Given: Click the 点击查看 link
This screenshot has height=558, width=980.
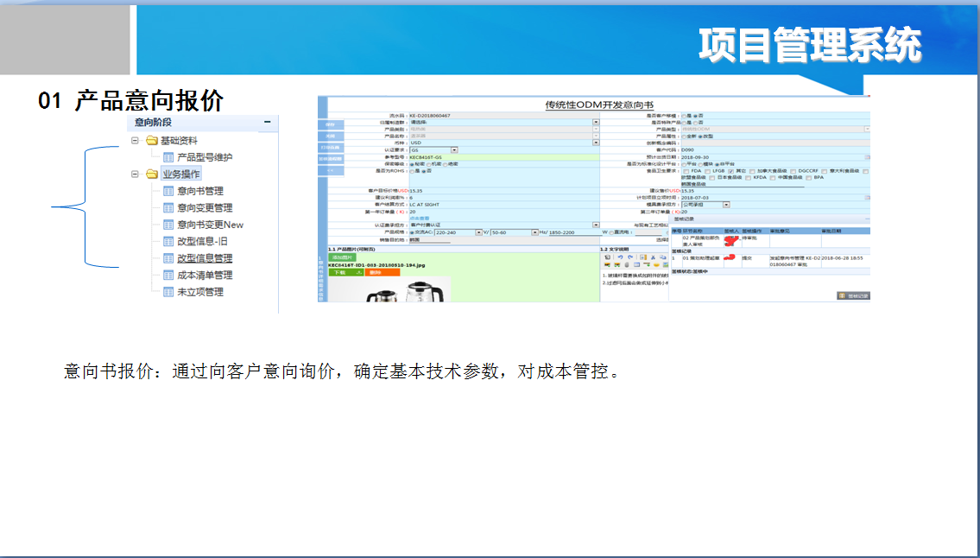Looking at the screenshot, I should (x=420, y=219).
